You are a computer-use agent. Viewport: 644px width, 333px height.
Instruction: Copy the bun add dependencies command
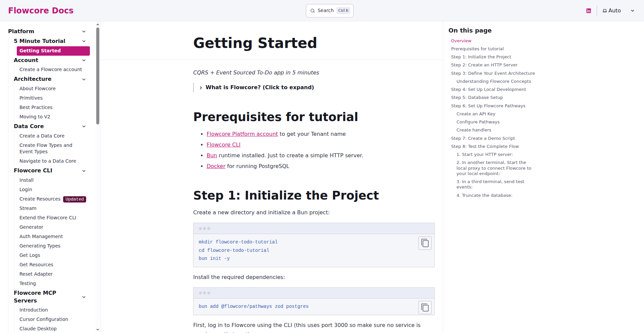pyautogui.click(x=425, y=308)
